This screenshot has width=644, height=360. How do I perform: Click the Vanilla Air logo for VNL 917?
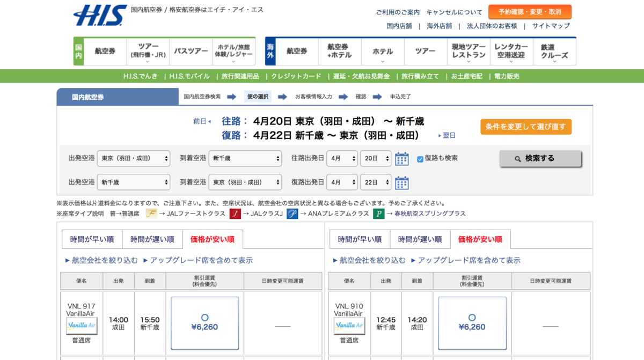tap(82, 326)
